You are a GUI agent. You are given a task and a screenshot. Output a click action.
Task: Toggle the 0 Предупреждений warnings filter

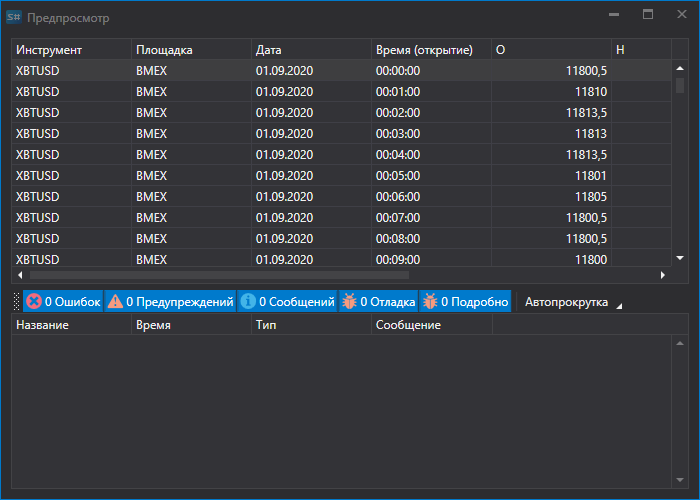coord(170,302)
